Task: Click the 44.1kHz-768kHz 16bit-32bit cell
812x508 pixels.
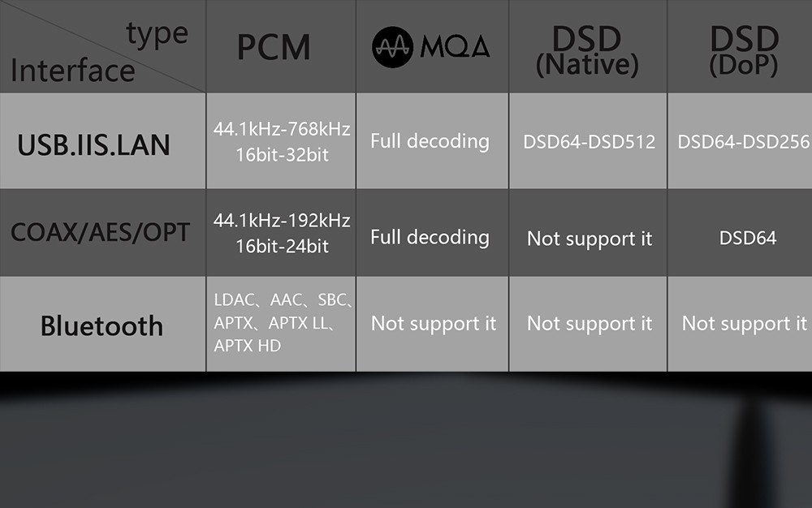Action: pyautogui.click(x=282, y=141)
